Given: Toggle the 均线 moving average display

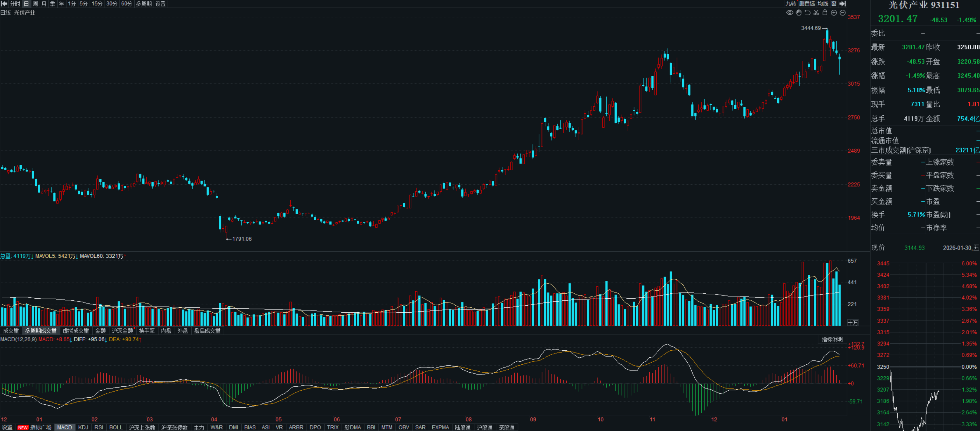Looking at the screenshot, I should [x=823, y=4].
